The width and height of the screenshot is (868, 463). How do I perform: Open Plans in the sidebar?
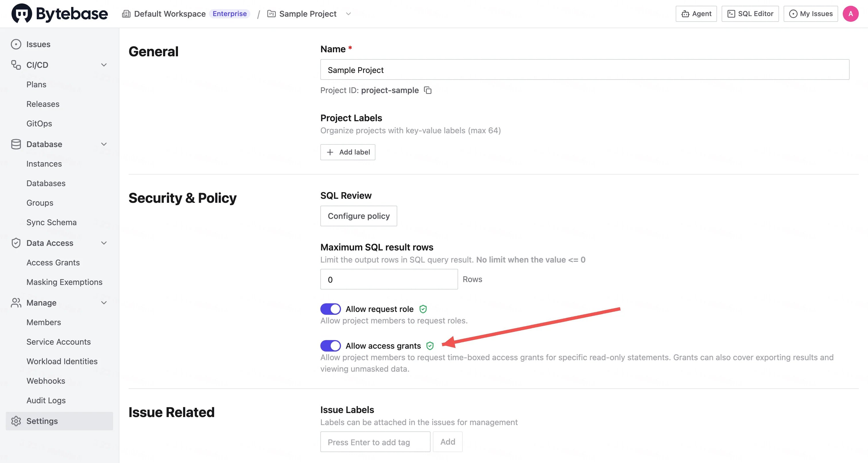click(36, 84)
